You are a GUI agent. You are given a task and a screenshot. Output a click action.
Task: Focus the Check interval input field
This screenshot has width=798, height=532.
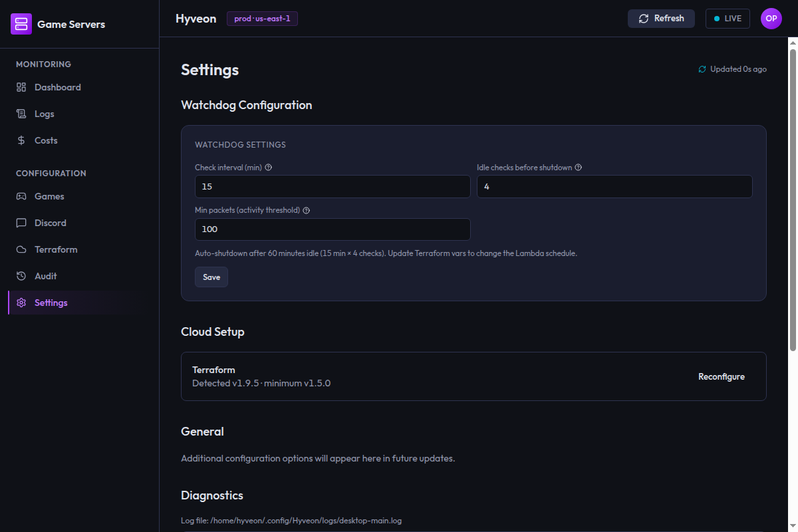coord(332,187)
